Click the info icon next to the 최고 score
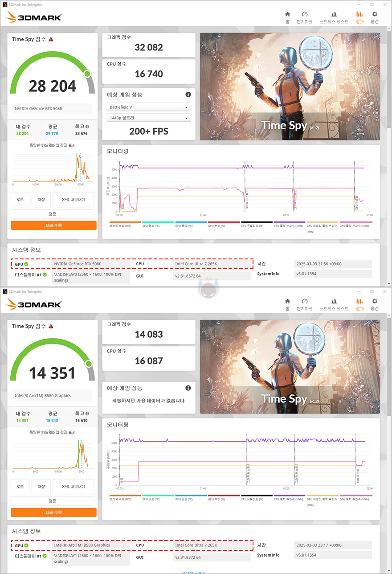Screen dimensions: 392x574 click(x=87, y=126)
